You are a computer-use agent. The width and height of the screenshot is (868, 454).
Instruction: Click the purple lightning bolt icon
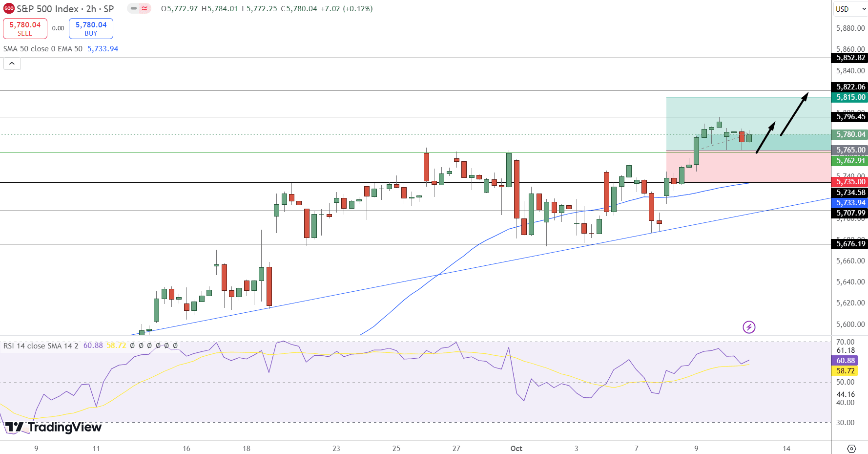[749, 327]
